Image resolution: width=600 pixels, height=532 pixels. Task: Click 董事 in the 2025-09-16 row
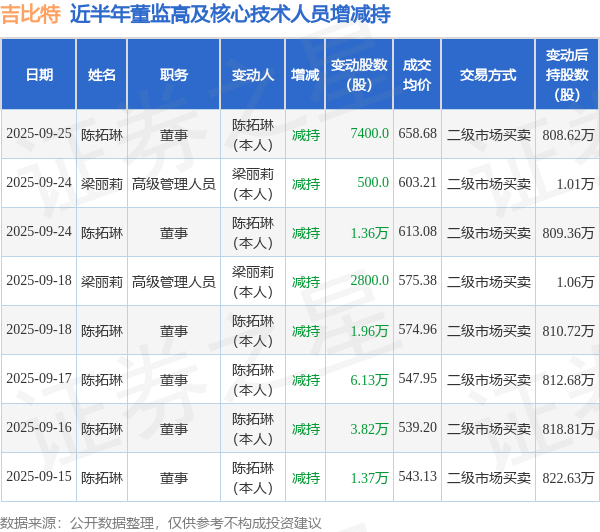174,429
